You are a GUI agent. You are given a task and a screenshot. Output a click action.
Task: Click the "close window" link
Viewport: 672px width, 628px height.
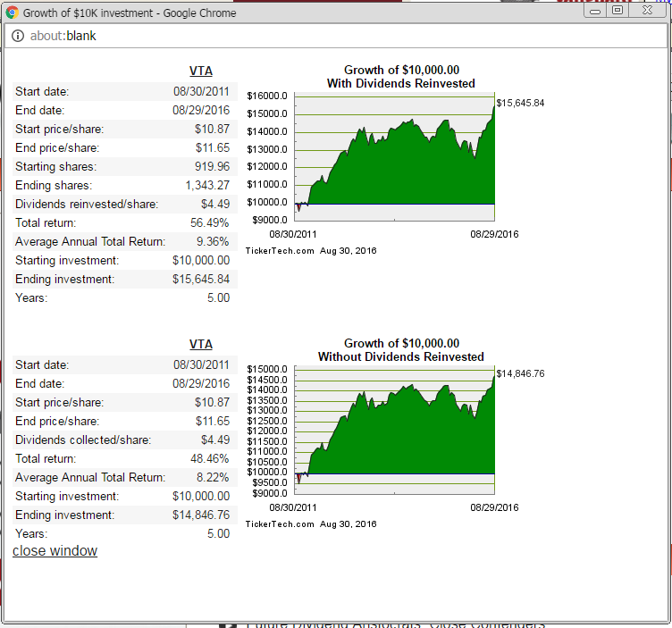(x=55, y=551)
